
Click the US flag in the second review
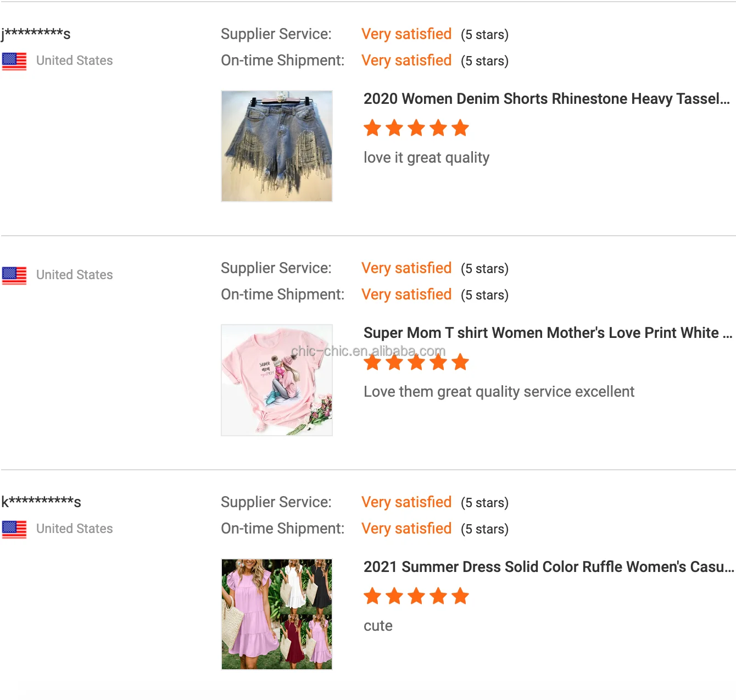pyautogui.click(x=14, y=275)
